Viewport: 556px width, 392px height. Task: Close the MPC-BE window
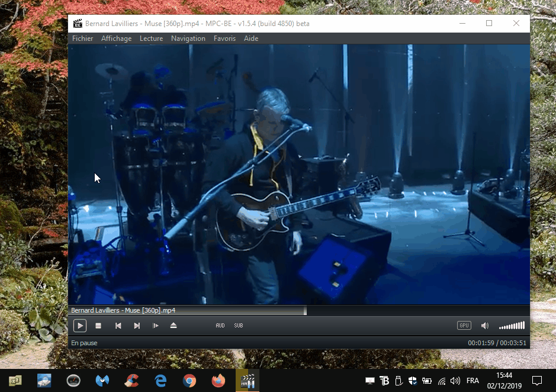click(516, 24)
